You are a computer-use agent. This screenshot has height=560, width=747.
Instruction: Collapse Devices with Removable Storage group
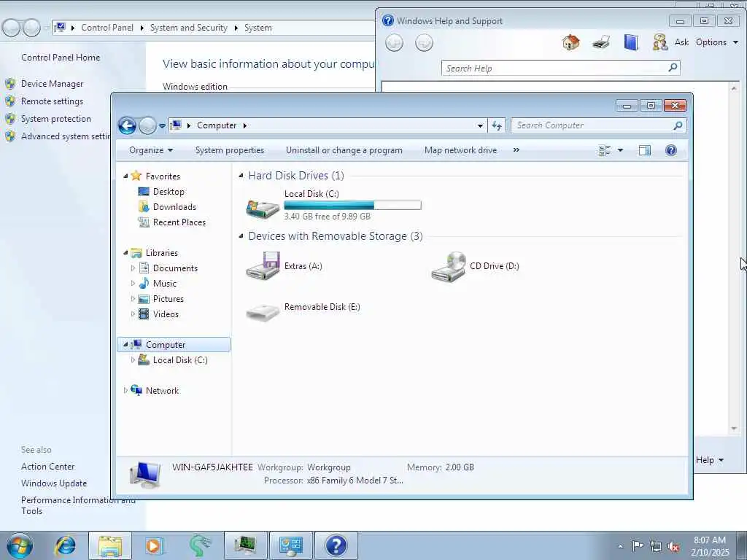click(x=241, y=236)
